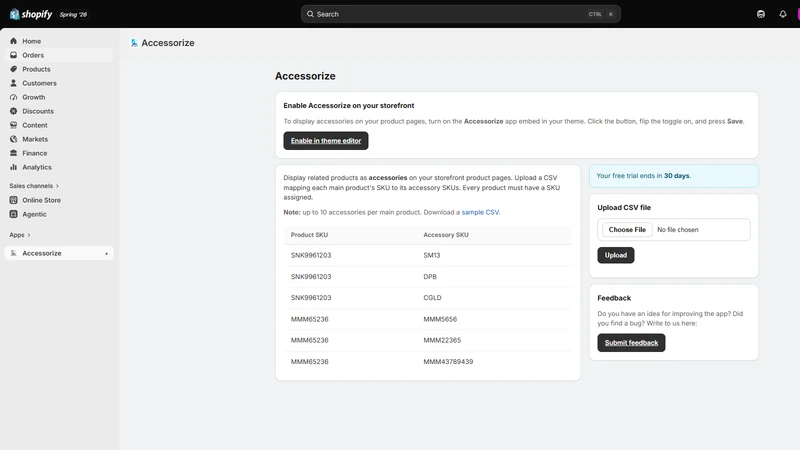Select Accessorize app in sidebar

[x=59, y=253]
